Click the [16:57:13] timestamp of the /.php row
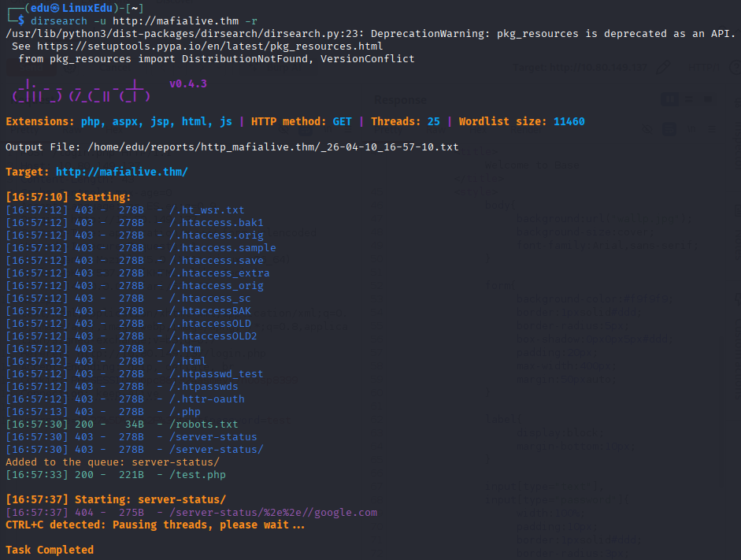 pos(37,412)
